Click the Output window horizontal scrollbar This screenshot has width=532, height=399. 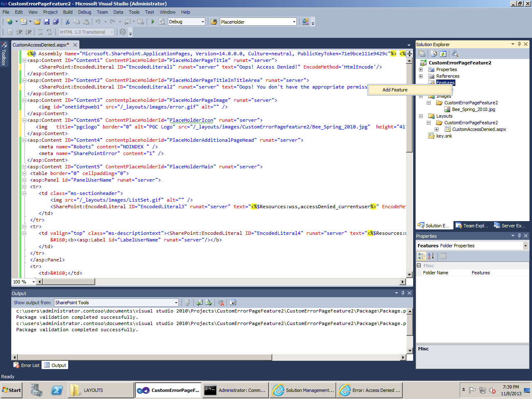click(x=209, y=357)
